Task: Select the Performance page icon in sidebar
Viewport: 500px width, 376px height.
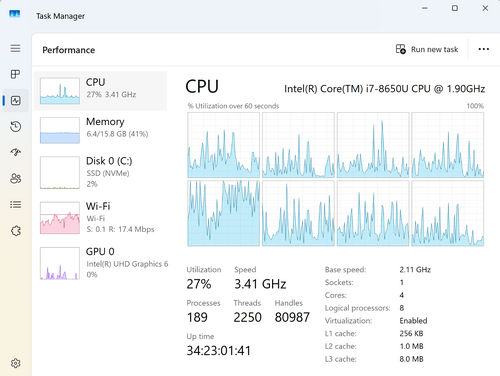Action: coord(16,101)
